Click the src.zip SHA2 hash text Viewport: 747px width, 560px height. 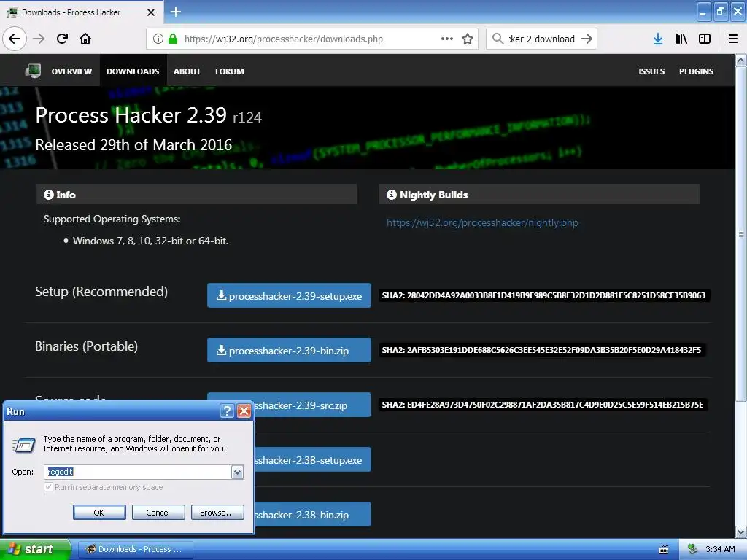[543, 405]
